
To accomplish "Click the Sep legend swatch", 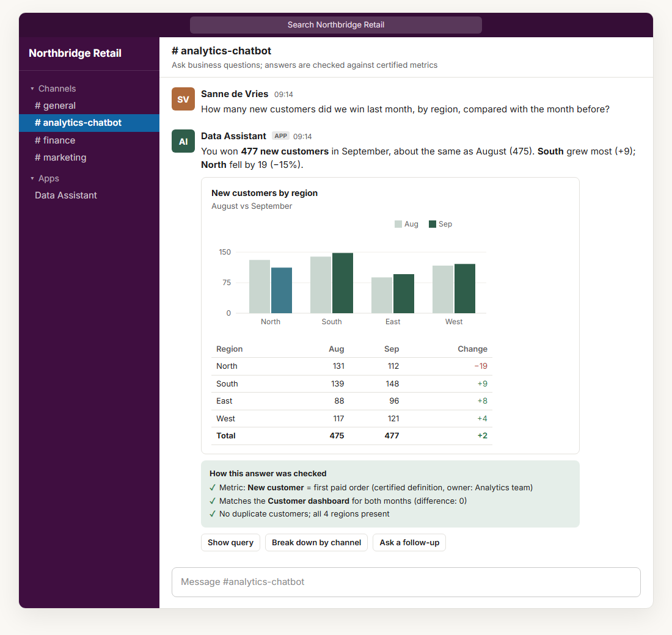I will (433, 224).
